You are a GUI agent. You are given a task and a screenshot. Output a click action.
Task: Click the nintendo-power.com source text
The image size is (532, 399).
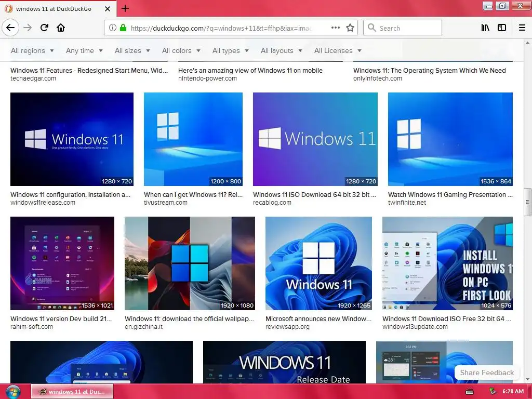click(x=207, y=78)
